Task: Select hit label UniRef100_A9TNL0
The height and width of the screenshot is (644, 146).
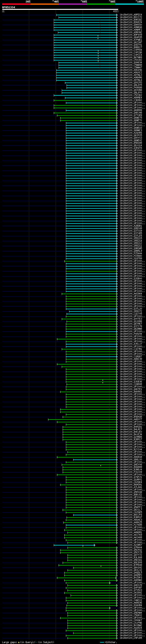Action: (131, 75)
